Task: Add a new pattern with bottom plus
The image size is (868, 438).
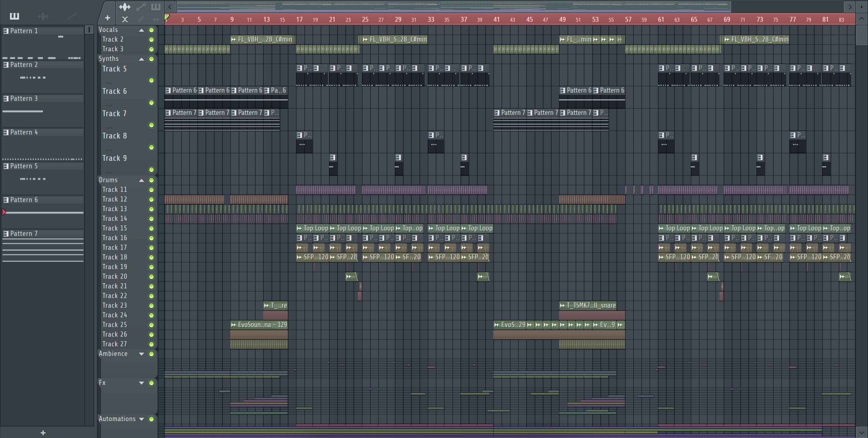Action: 43,433
